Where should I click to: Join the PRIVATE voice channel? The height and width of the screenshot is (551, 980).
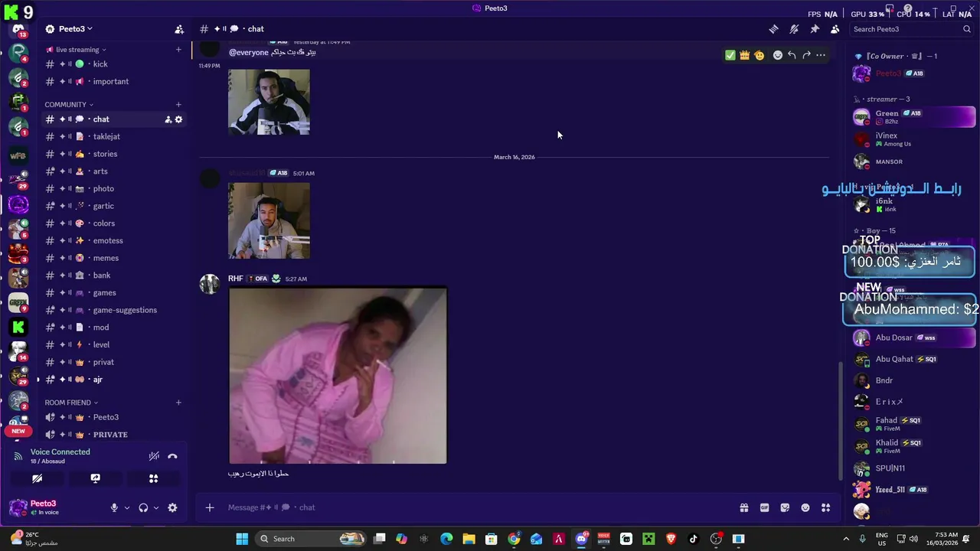[x=113, y=435]
